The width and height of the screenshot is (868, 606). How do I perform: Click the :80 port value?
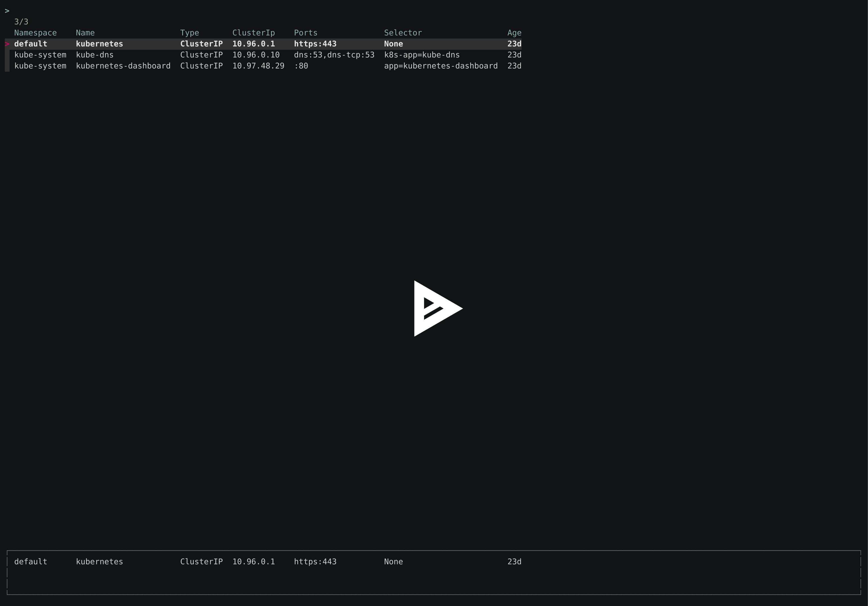(x=301, y=66)
